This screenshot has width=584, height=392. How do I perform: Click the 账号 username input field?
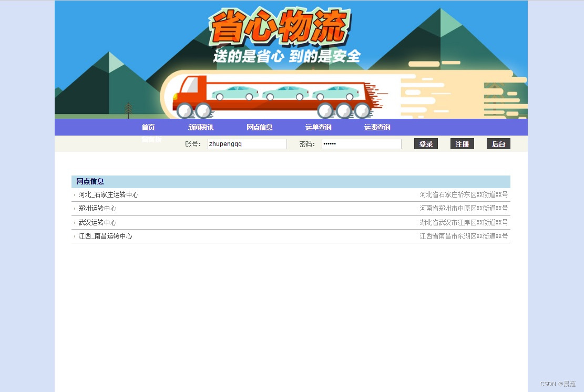click(247, 143)
